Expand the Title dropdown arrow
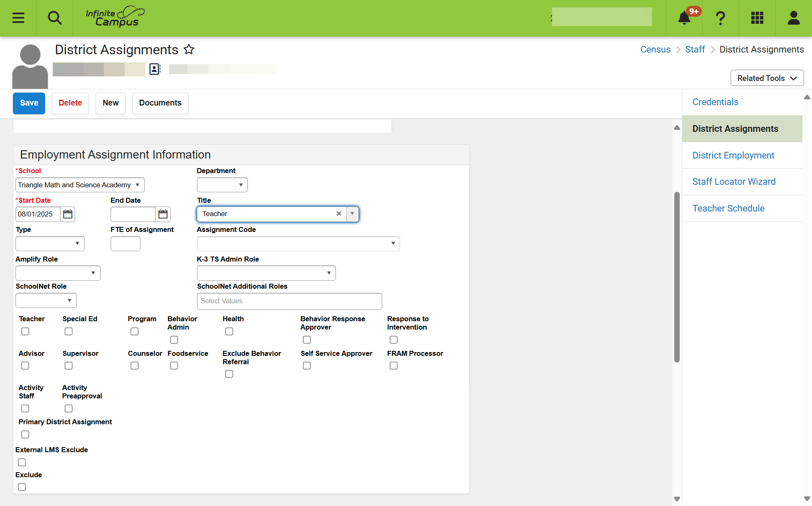This screenshot has width=812, height=506. 352,214
